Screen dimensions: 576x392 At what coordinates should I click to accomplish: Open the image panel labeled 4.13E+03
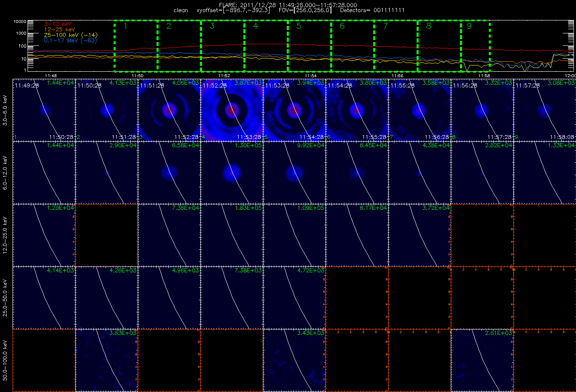[x=106, y=110]
